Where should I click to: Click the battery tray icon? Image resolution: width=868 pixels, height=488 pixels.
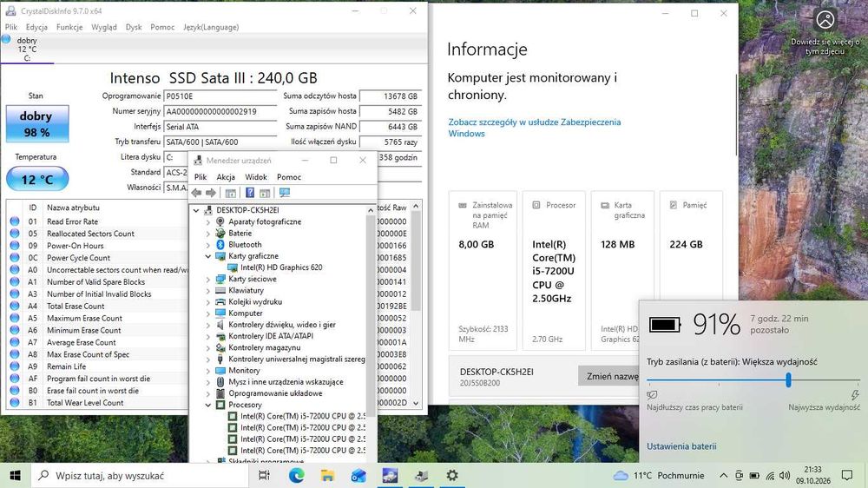754,475
